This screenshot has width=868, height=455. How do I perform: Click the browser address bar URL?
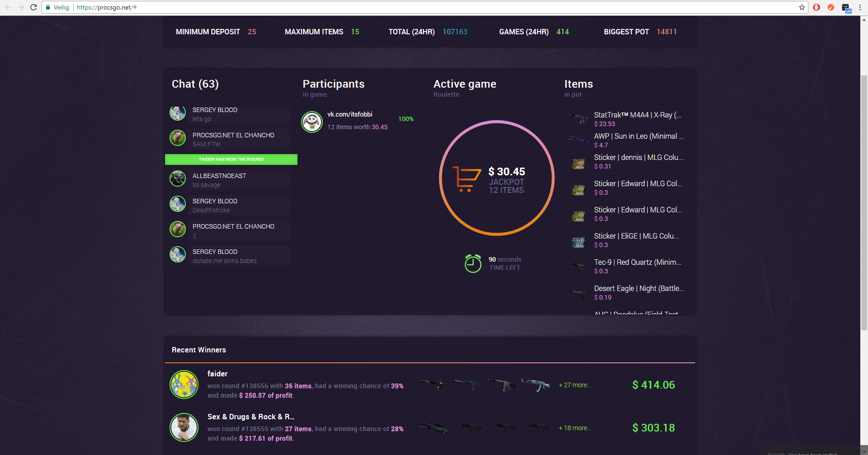point(107,7)
